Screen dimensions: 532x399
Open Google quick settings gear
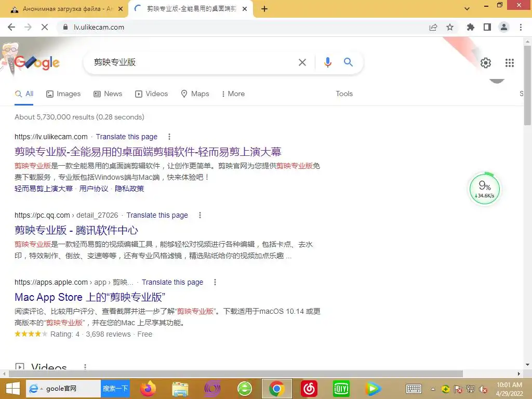pyautogui.click(x=486, y=63)
